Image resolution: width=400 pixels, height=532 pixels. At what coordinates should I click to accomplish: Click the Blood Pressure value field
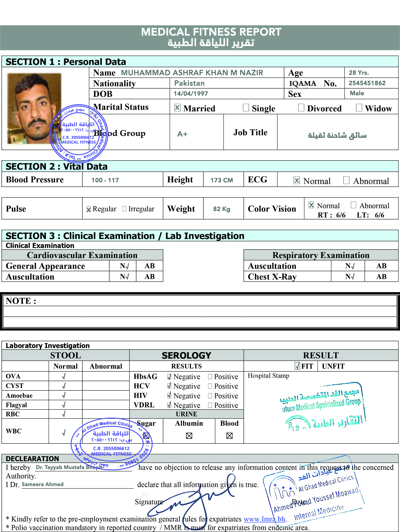click(x=105, y=180)
